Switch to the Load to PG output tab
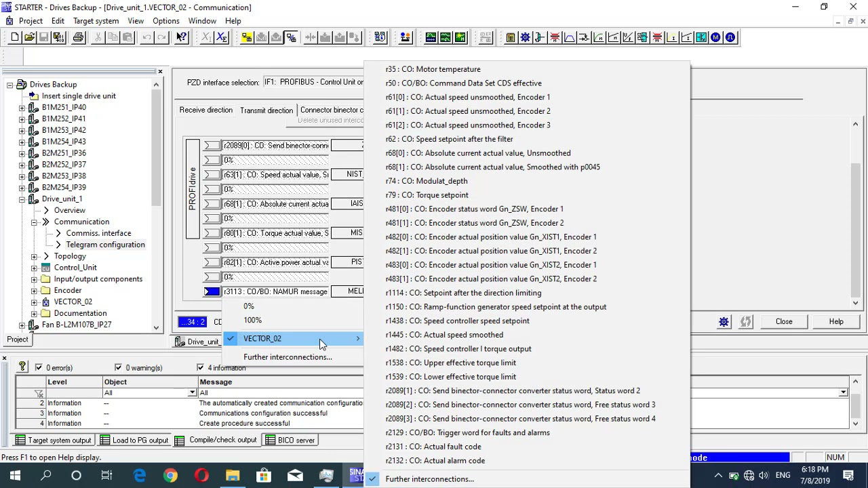This screenshot has width=868, height=488. [x=134, y=441]
